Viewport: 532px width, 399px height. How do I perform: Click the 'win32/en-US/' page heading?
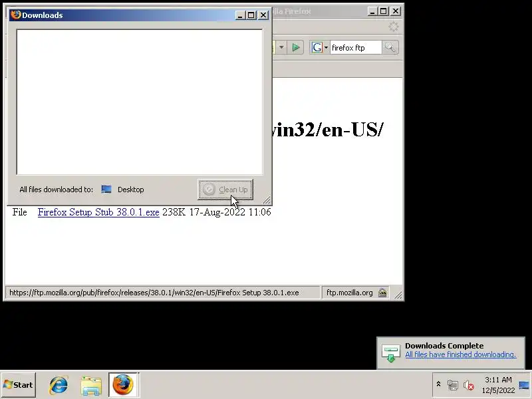click(x=327, y=130)
